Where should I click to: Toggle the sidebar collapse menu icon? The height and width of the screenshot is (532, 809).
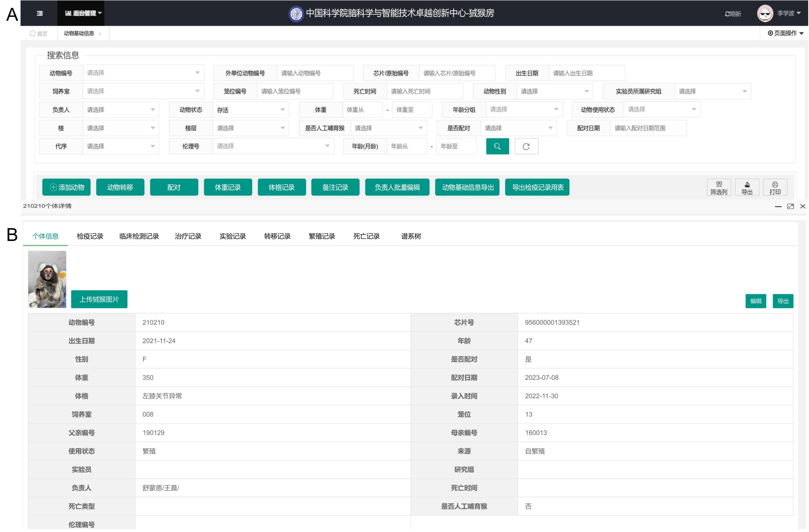pyautogui.click(x=40, y=13)
